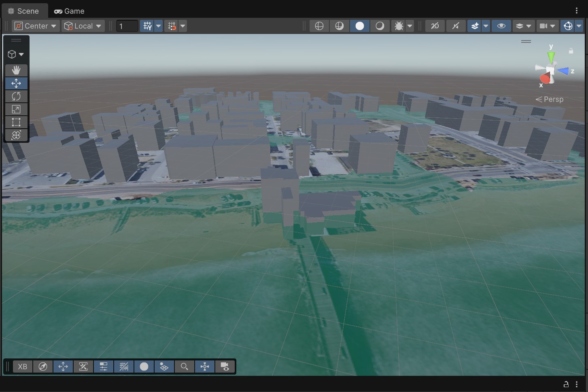Image resolution: width=588 pixels, height=392 pixels.
Task: Switch to the Scene tab
Action: 23,11
